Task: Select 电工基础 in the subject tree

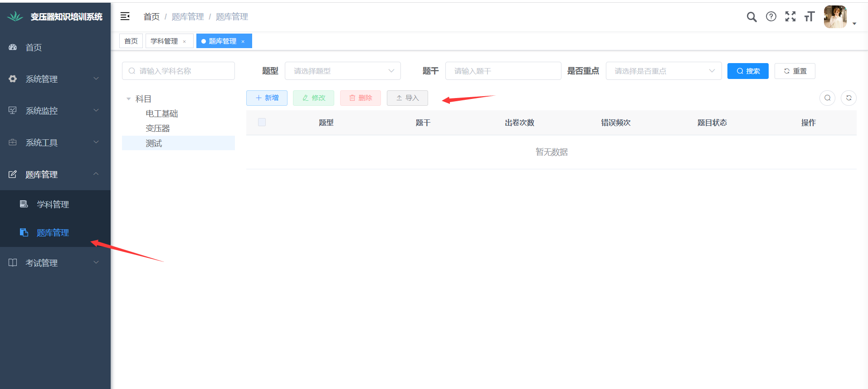Action: 162,113
